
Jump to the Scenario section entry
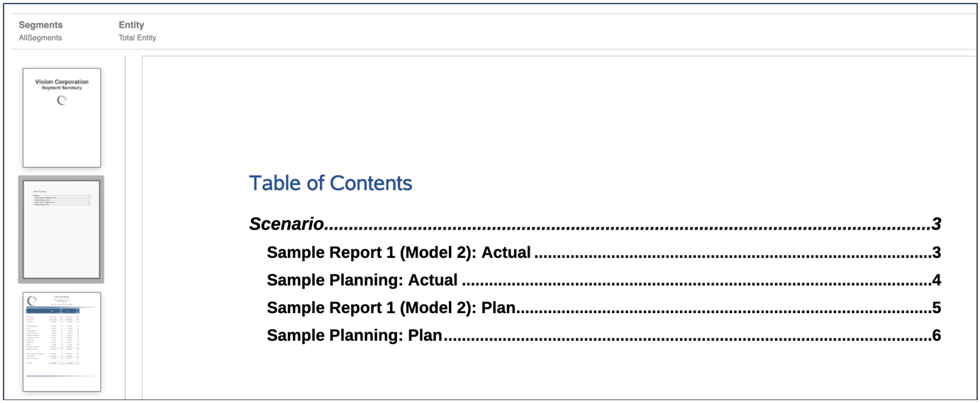[x=286, y=225]
